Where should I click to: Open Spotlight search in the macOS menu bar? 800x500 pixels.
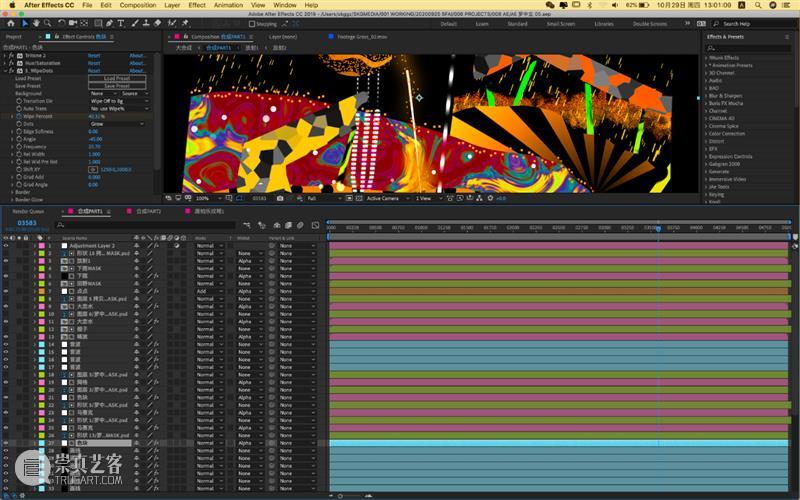[x=758, y=5]
